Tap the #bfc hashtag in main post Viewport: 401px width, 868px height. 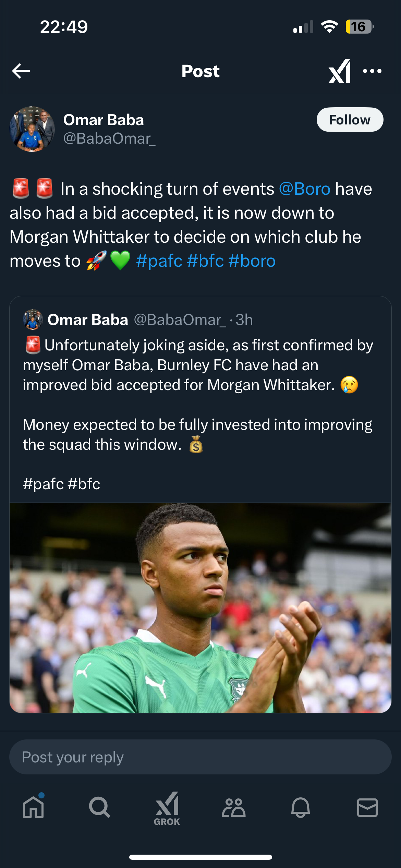[x=206, y=261]
